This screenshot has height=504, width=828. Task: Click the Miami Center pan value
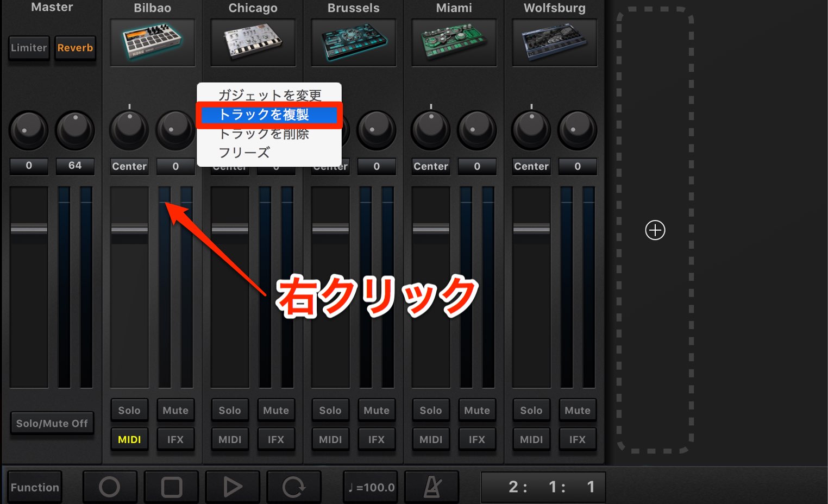pyautogui.click(x=431, y=166)
